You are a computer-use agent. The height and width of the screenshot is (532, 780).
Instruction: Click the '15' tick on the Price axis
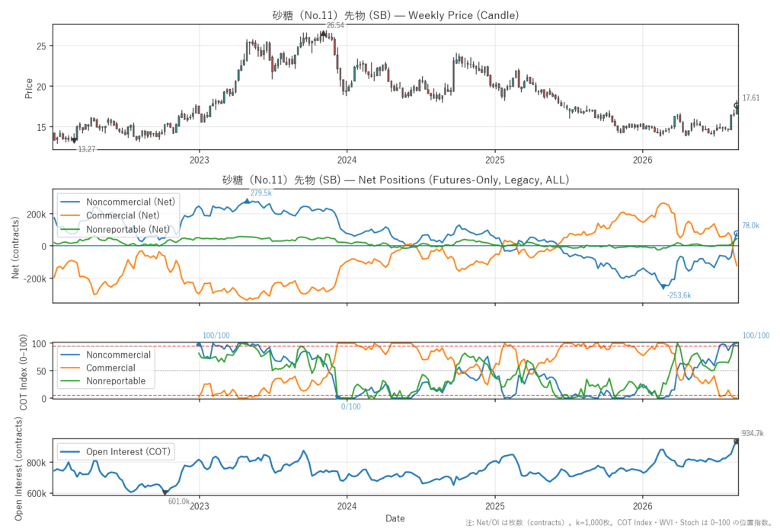(x=42, y=127)
